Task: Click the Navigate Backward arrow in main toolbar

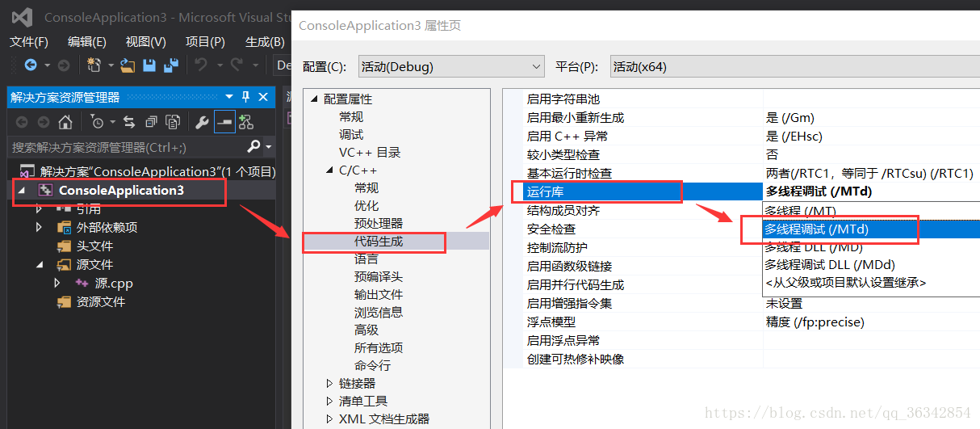Action: [31, 65]
